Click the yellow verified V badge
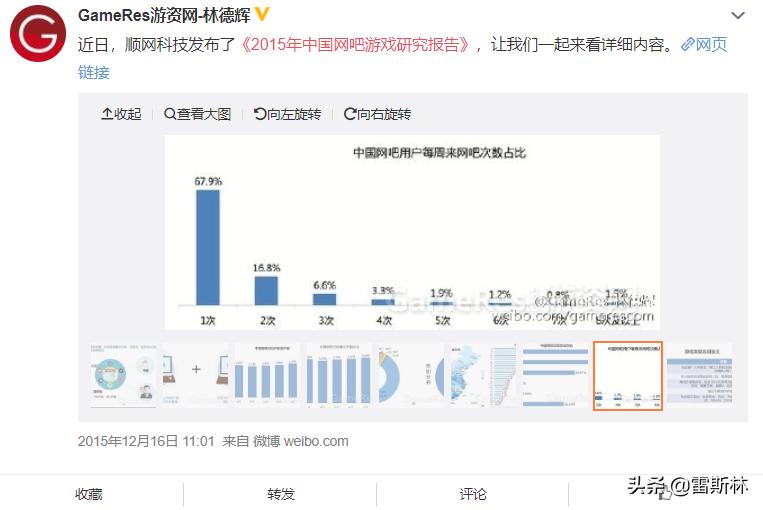The height and width of the screenshot is (510, 763). pyautogui.click(x=262, y=15)
